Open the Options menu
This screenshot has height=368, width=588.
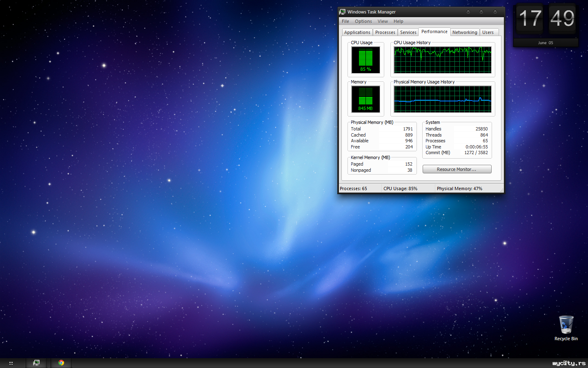point(363,21)
